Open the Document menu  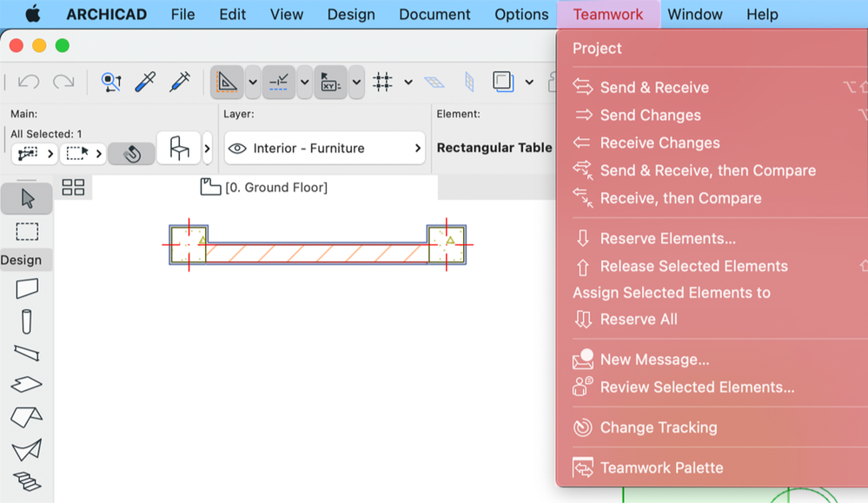pos(434,15)
